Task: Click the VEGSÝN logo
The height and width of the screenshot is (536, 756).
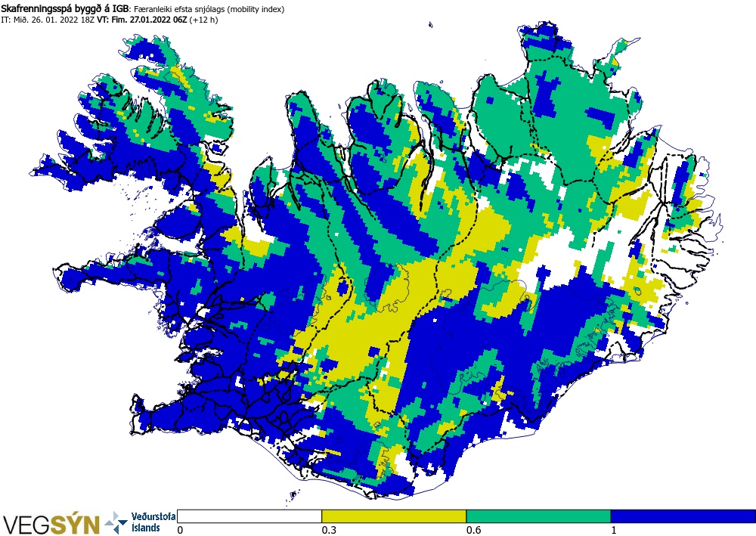Action: click(51, 525)
